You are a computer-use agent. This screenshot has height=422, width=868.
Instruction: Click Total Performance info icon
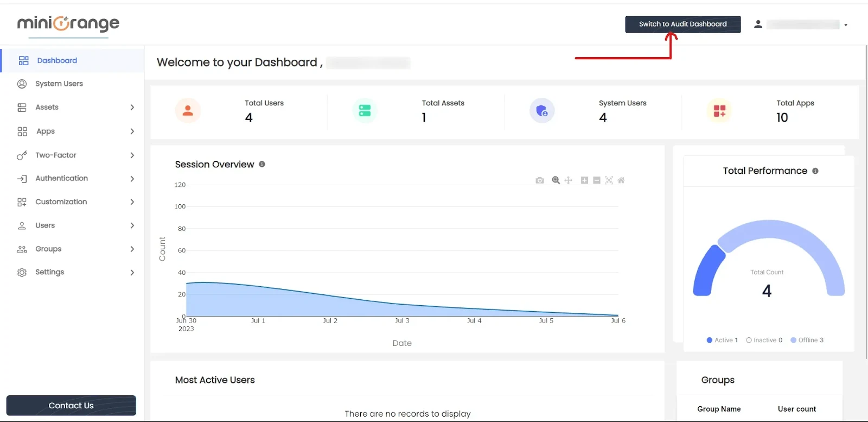(x=815, y=171)
